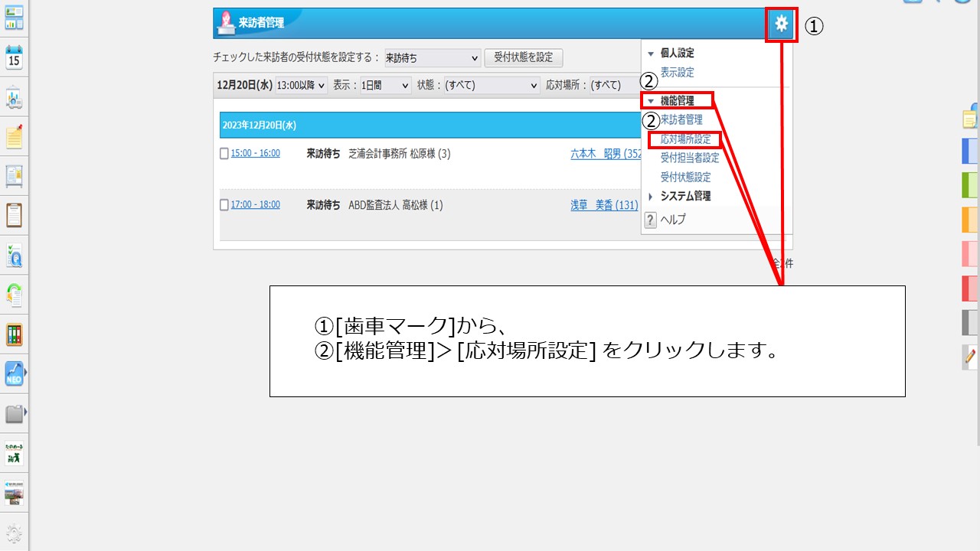
Task: Select the gray sticky note color tab
Action: tap(970, 323)
